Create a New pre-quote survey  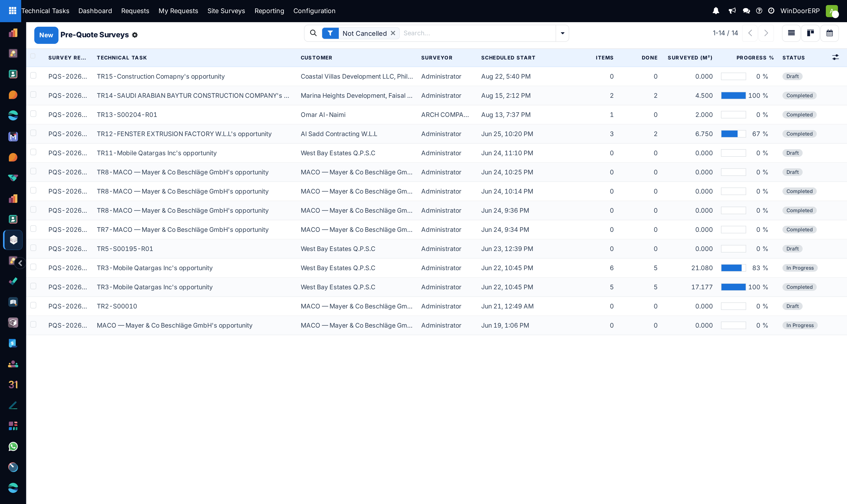click(x=46, y=35)
